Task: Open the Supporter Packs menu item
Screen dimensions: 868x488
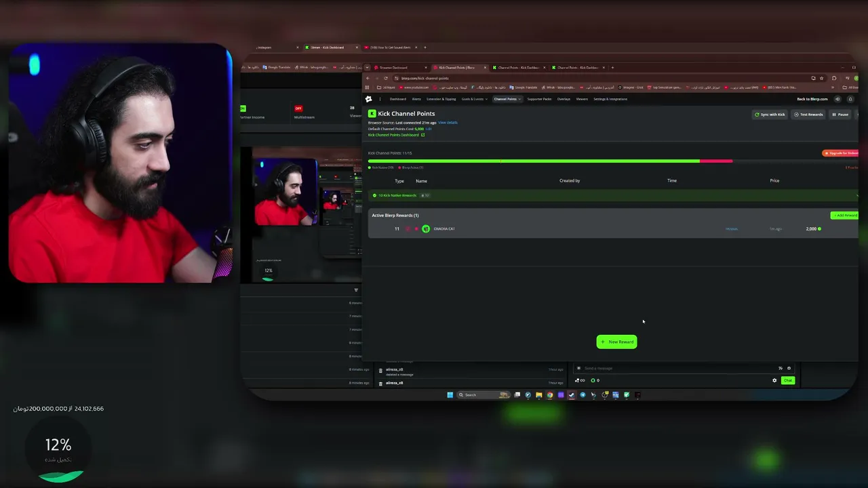Action: (540, 99)
